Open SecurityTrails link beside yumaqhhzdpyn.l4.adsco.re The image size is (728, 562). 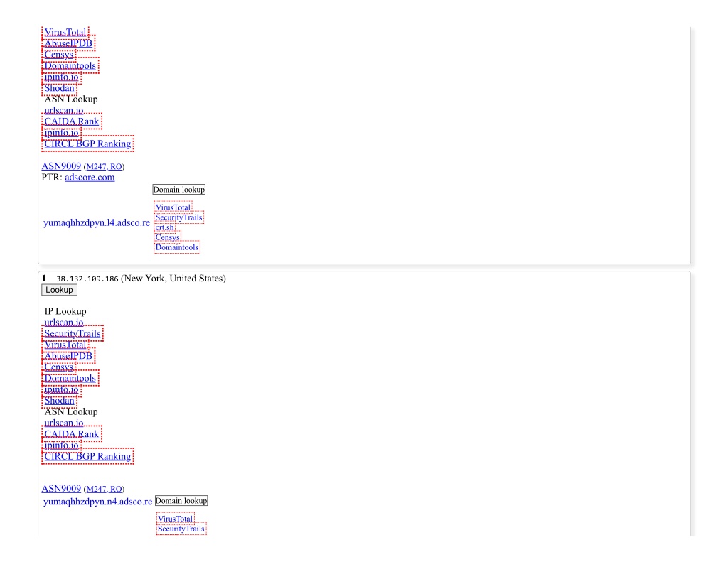(178, 217)
